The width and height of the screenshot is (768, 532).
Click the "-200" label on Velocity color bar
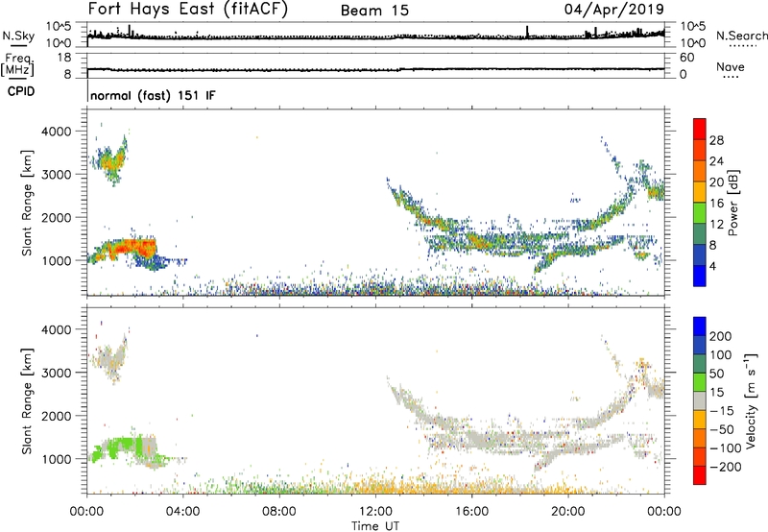tap(728, 467)
